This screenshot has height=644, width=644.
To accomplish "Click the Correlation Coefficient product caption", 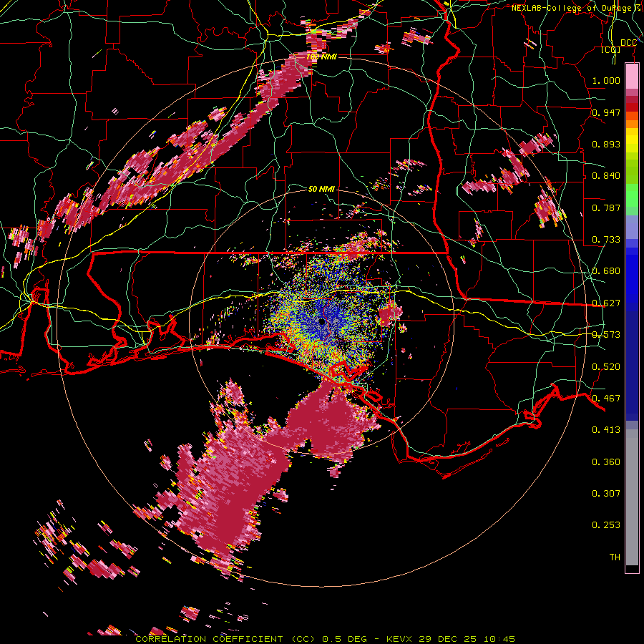I will 325,639.
